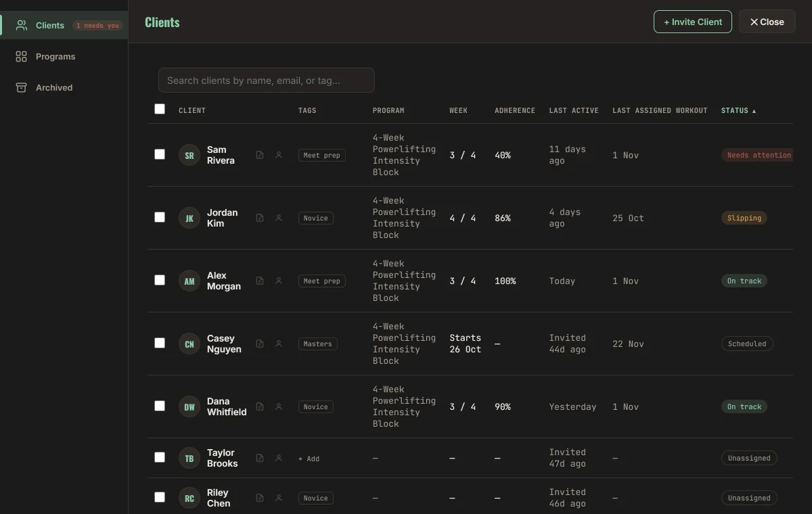The height and width of the screenshot is (514, 812).
Task: Focus the client search field
Action: pyautogui.click(x=267, y=80)
